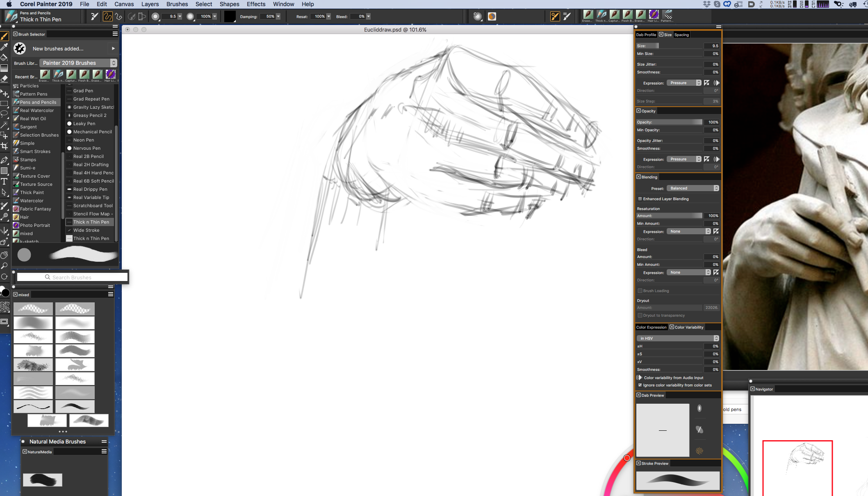Screen dimensions: 868x496
Task: Select the Crop tool
Action: [x=5, y=146]
